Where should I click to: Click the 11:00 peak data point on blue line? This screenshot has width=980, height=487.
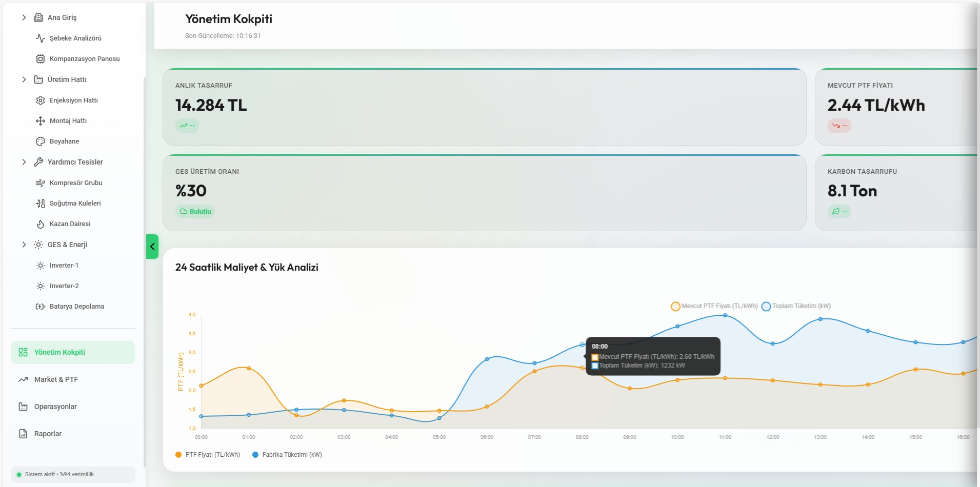click(x=725, y=315)
